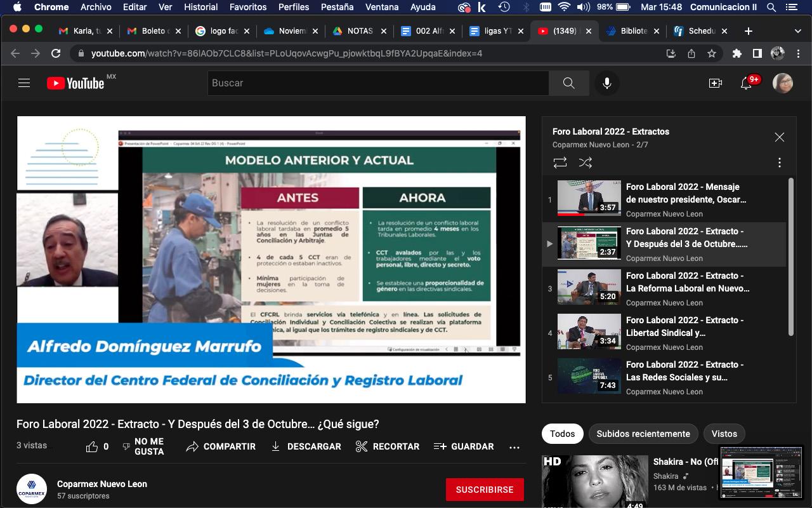Image resolution: width=812 pixels, height=508 pixels.
Task: Open Chrome three-dot menu
Action: tap(798, 54)
